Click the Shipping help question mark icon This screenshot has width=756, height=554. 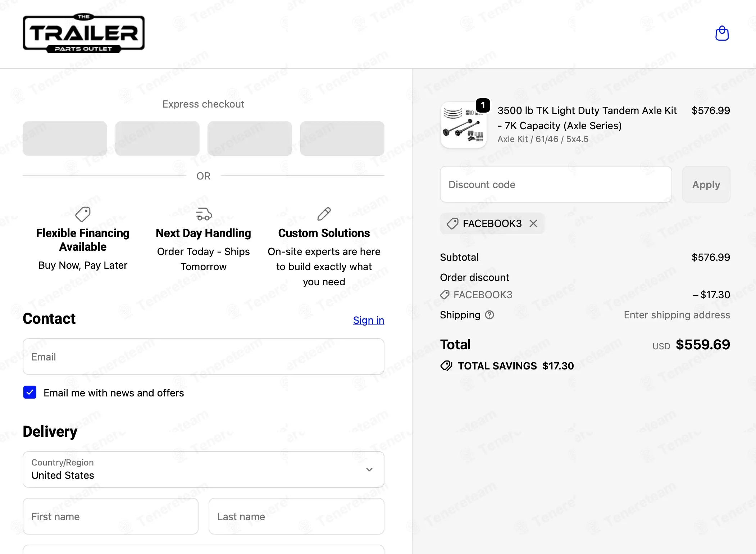489,315
